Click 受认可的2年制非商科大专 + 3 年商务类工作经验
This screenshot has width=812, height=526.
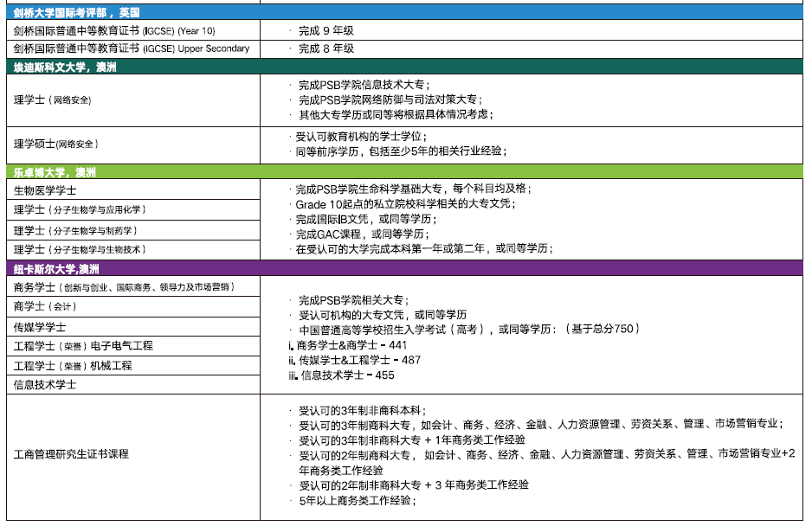click(x=414, y=485)
